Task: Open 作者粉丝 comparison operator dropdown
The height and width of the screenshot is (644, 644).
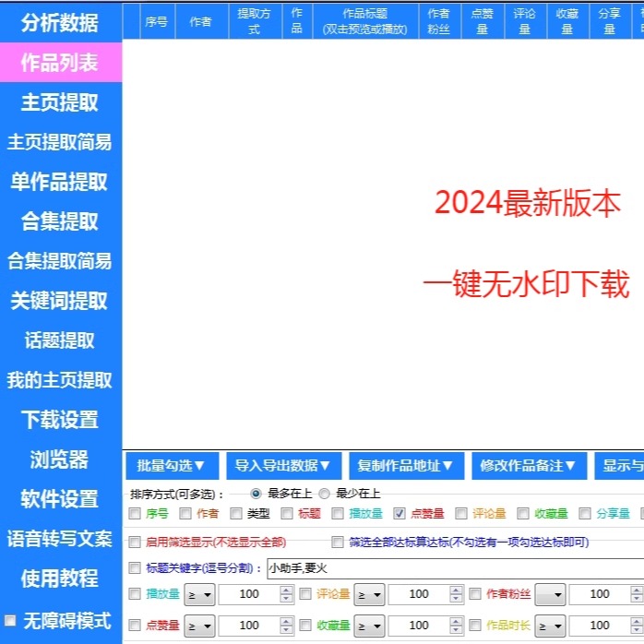Action: click(551, 594)
